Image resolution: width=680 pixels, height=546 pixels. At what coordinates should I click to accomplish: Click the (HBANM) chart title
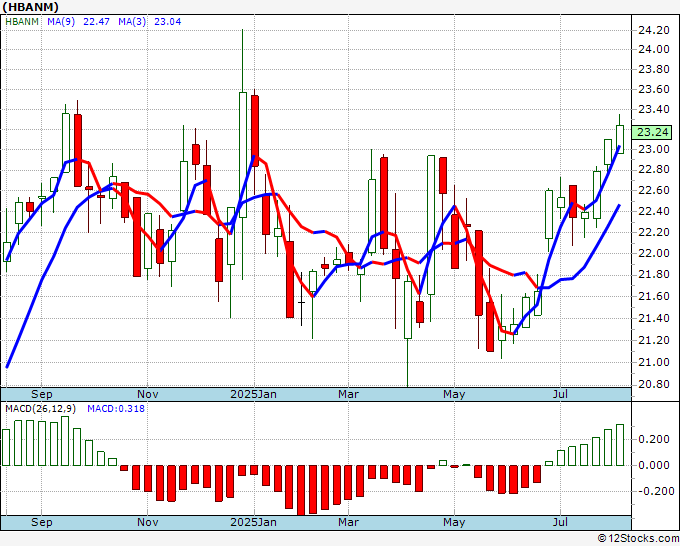pos(31,7)
